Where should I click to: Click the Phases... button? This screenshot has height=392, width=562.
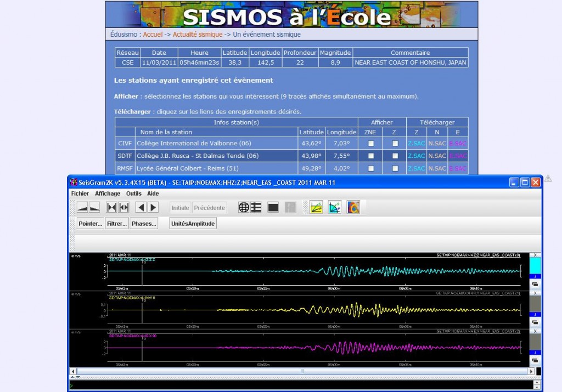(144, 224)
